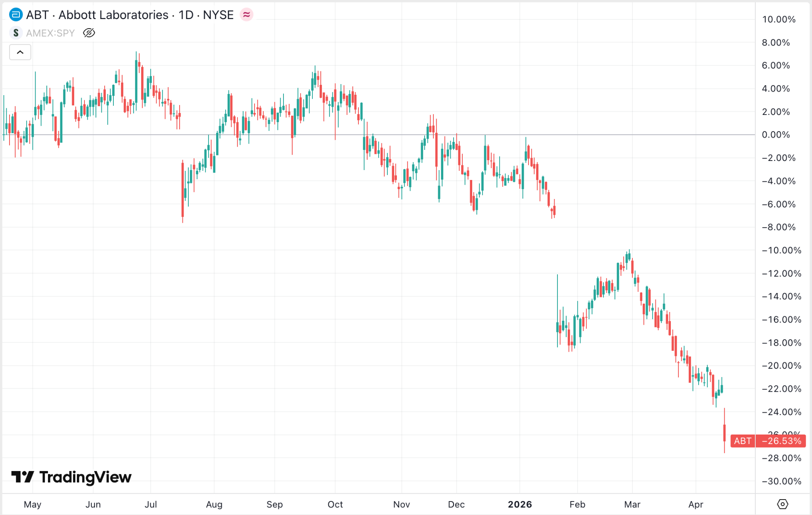Toggle visibility of AMEX:SPY comparison

pos(89,33)
